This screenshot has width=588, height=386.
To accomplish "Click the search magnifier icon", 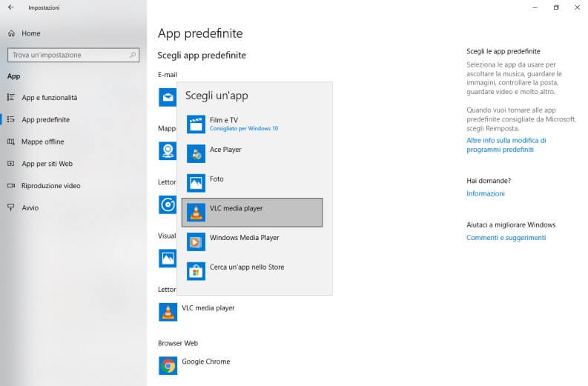I will click(133, 55).
